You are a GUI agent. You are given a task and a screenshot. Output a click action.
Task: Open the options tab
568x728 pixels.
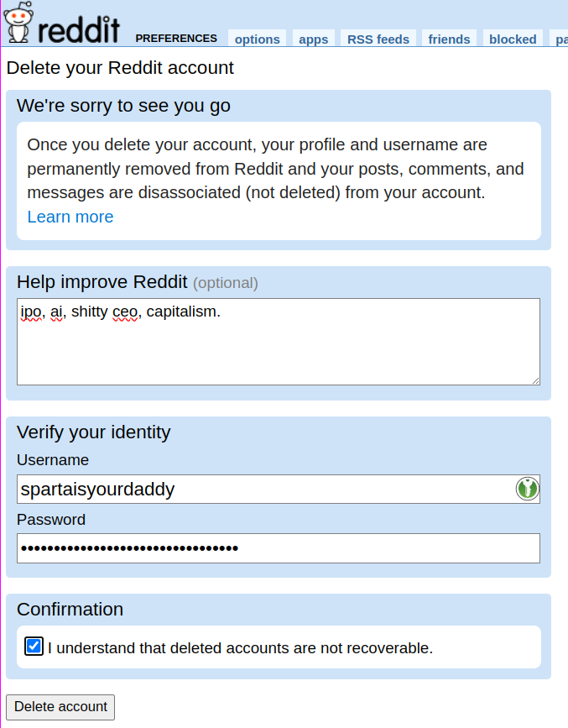[257, 39]
